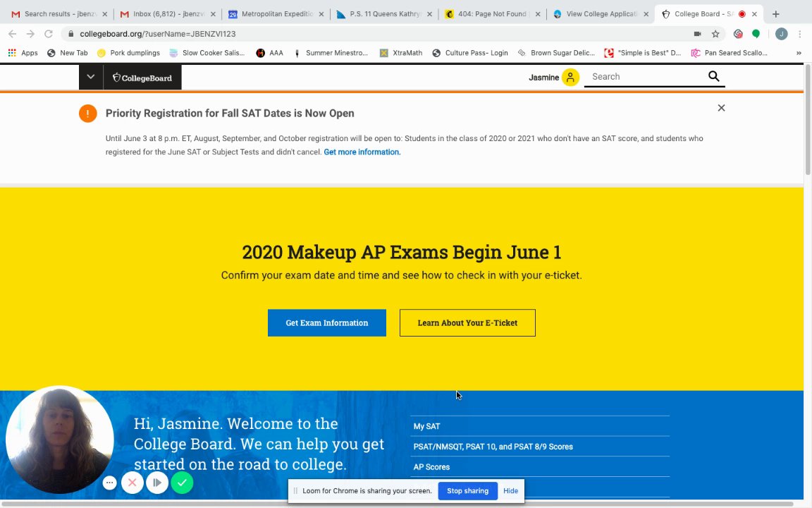
Task: Switch to the Metropolitan Expedition tab
Action: [x=276, y=14]
